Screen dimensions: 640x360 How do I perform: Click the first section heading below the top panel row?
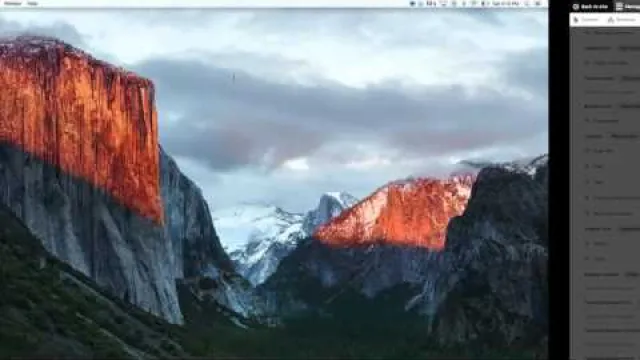tap(598, 48)
